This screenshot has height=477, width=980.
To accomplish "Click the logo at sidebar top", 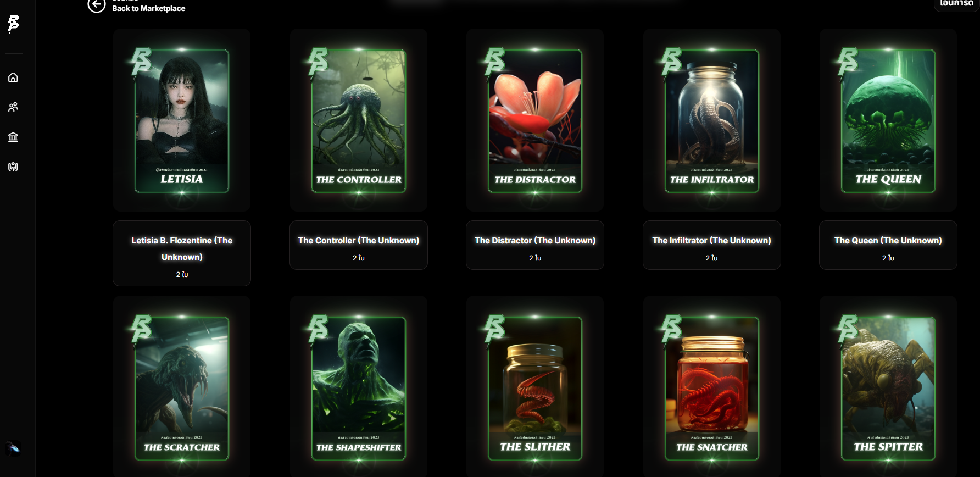I will point(13,24).
